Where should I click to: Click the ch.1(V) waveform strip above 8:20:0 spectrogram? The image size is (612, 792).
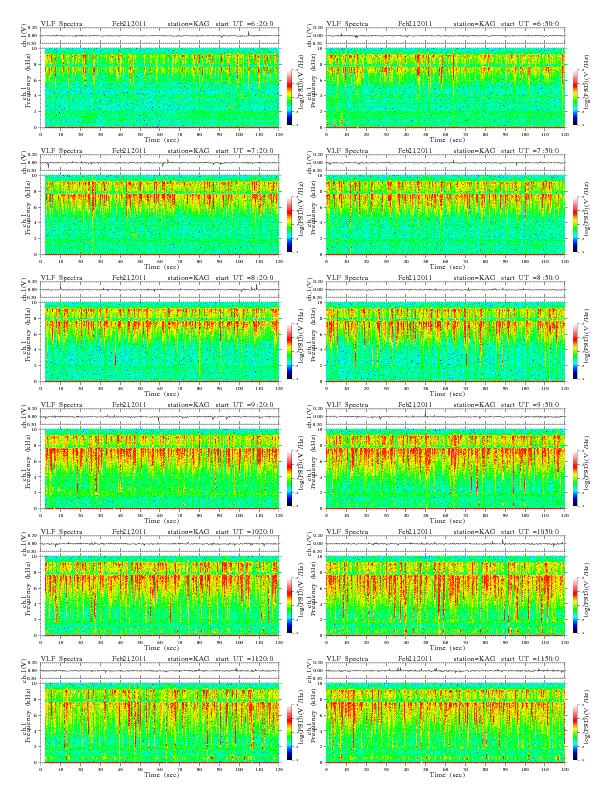click(x=160, y=290)
